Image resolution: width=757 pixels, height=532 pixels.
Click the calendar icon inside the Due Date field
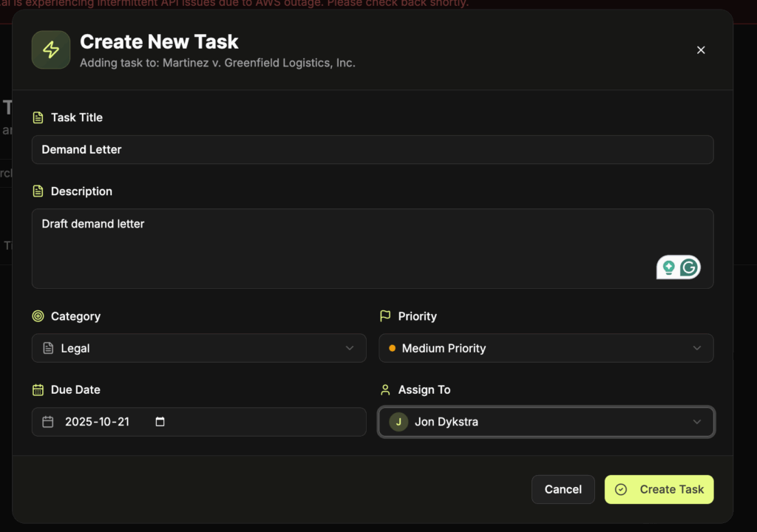(x=48, y=421)
